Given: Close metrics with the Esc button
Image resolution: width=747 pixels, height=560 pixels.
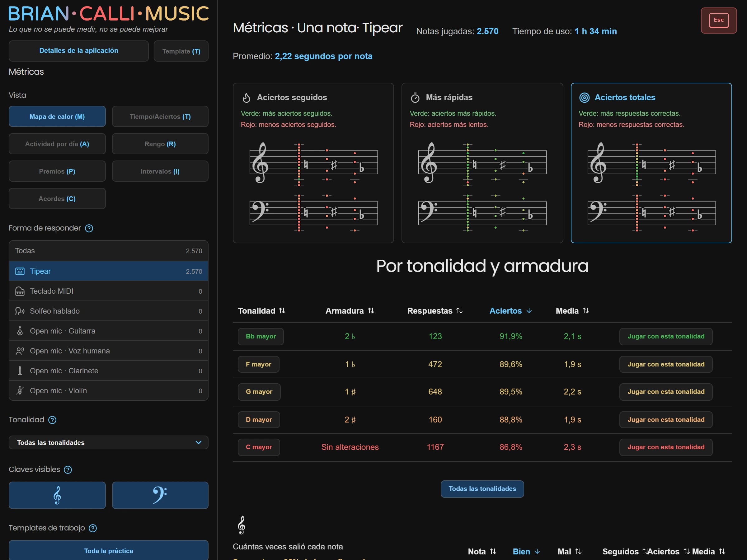Looking at the screenshot, I should (719, 20).
